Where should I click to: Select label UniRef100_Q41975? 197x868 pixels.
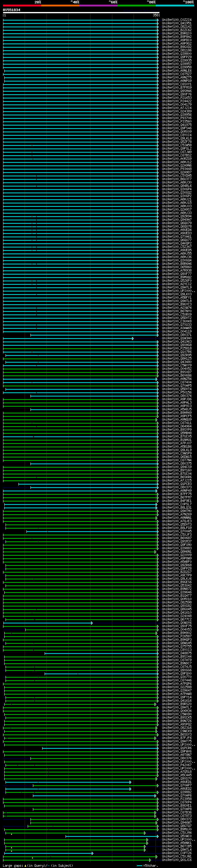177,125
